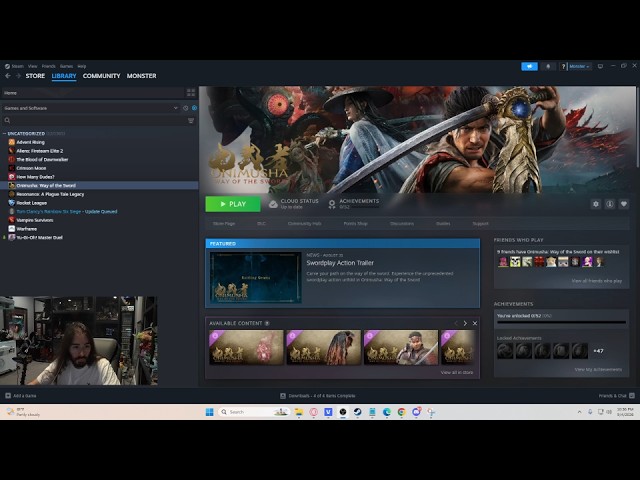This screenshot has width=640, height=480.
Task: Open the Points Shop link
Action: [356, 224]
